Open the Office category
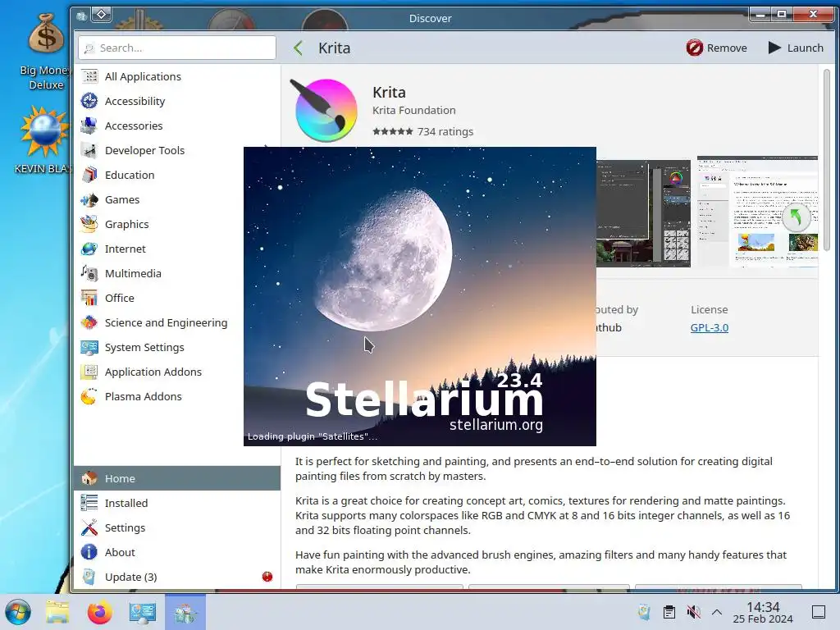Screen dimensions: 840x630 click(x=177, y=299)
